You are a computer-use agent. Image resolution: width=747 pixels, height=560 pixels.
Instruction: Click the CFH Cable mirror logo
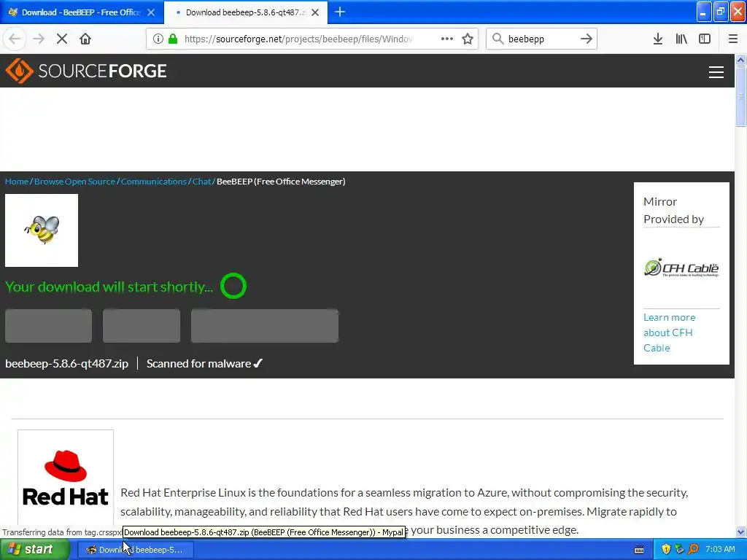pos(681,268)
